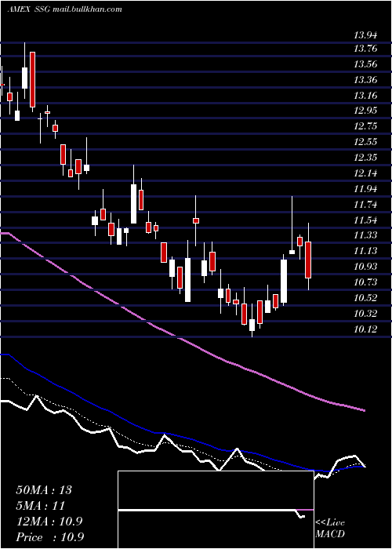Click the 11.94 price axis label
Screen dimensions: 392x549
[365, 189]
